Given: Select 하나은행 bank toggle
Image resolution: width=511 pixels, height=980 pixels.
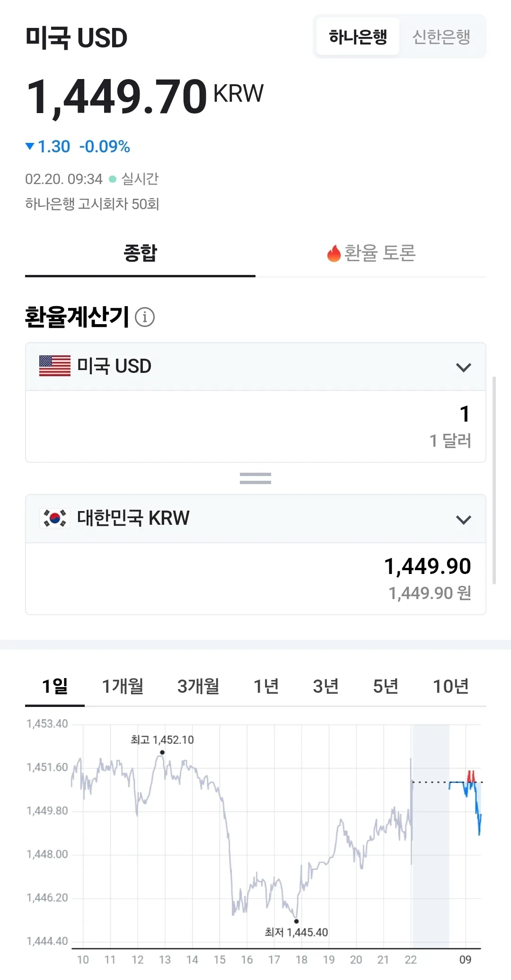Looking at the screenshot, I should pos(358,37).
